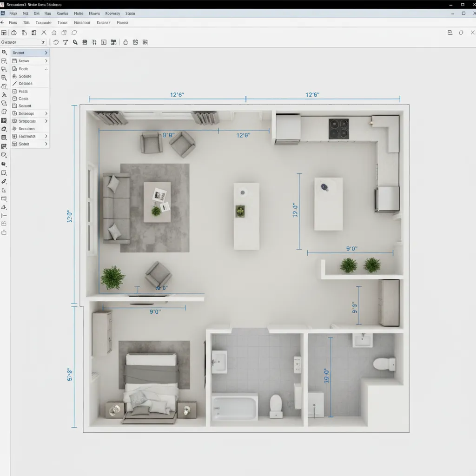The image size is (476, 476).
Task: Click the camera icon in the second toolbar
Action: [134, 42]
